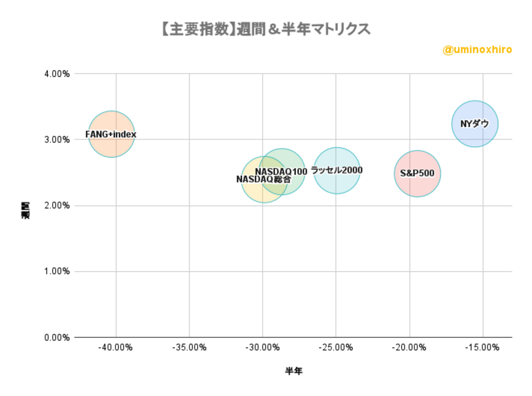532x396 pixels.
Task: Click the 4.00% y-axis label
Action: click(x=57, y=74)
